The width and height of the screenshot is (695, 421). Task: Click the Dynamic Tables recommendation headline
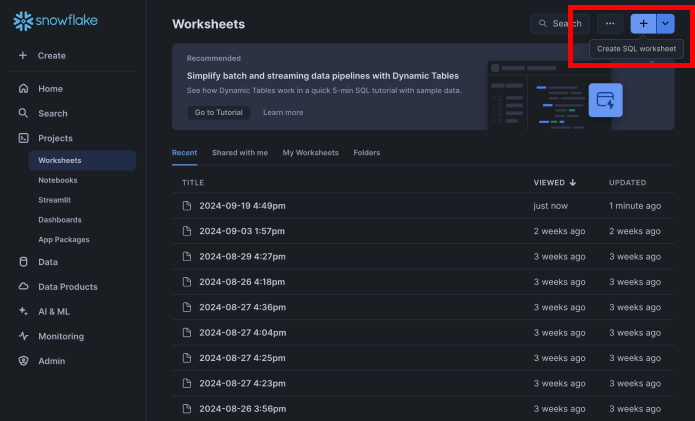click(323, 76)
